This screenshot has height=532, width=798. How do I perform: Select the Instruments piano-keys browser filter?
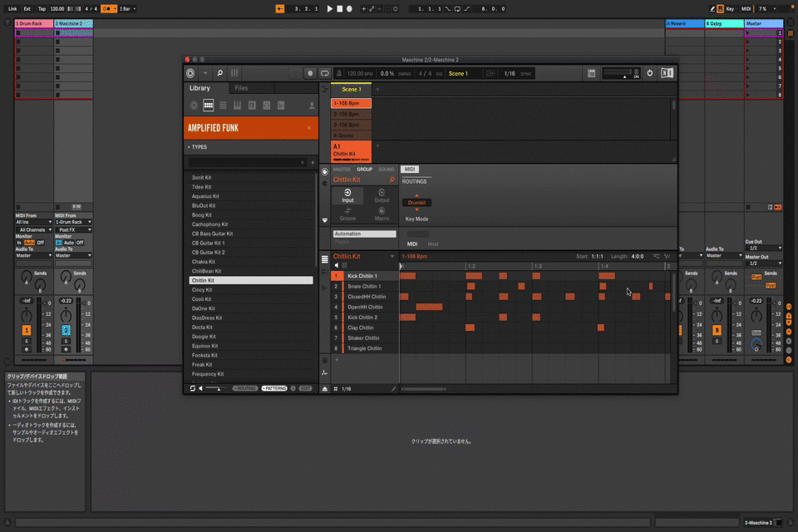237,106
